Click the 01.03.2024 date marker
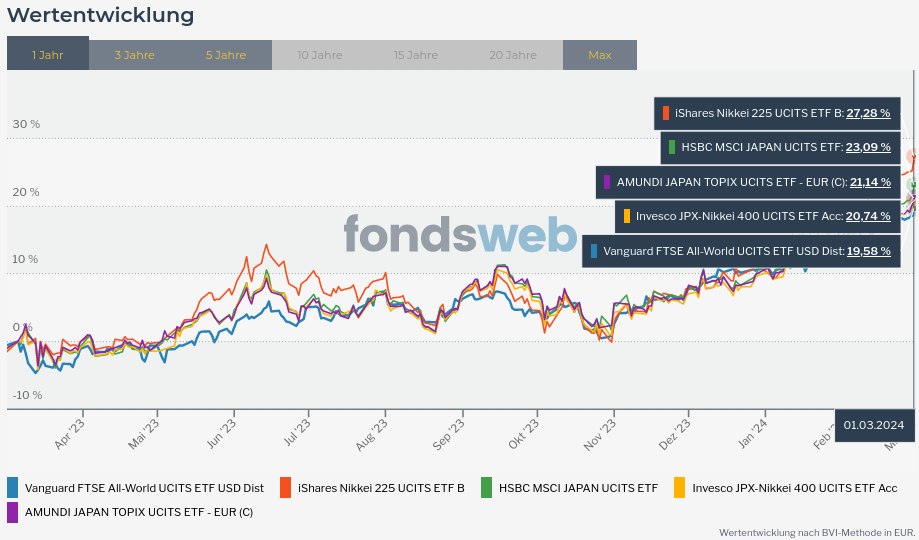This screenshot has height=540, width=919. pyautogui.click(x=873, y=425)
